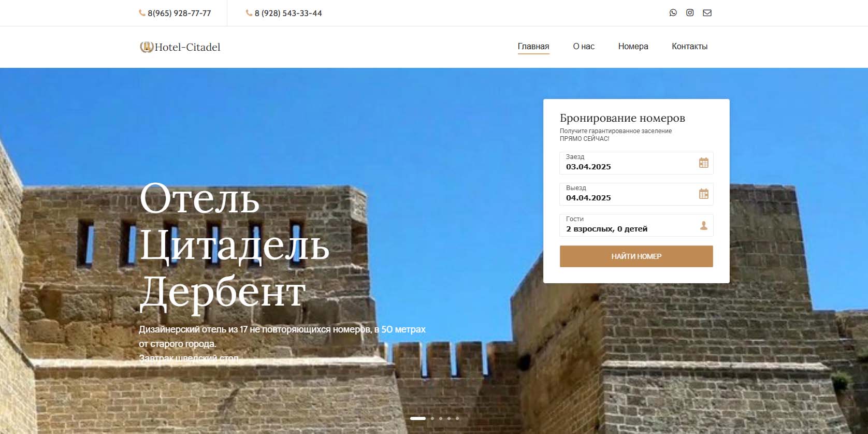Go to the Главная menu item
Image resolution: width=868 pixels, height=434 pixels.
(533, 47)
